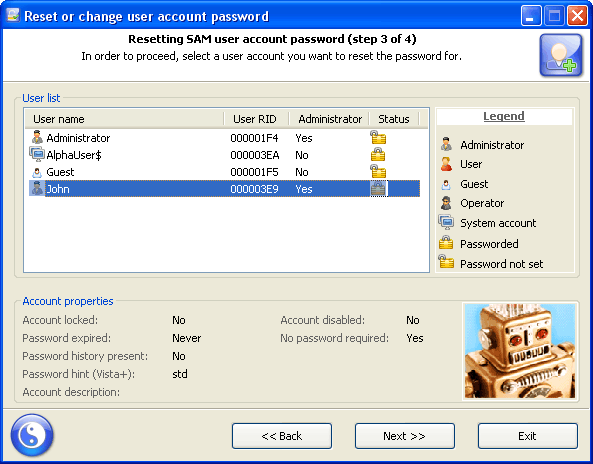Click the 'Account locked' label
This screenshot has width=593, height=464.
click(x=60, y=320)
